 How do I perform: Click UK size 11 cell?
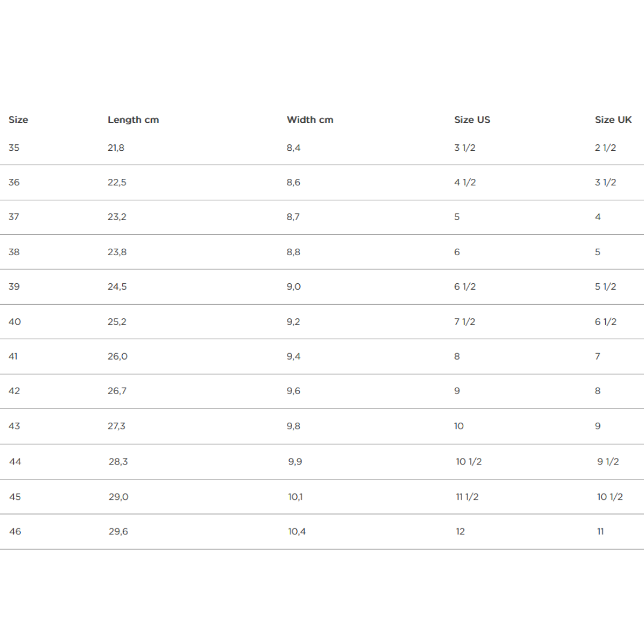[600, 531]
